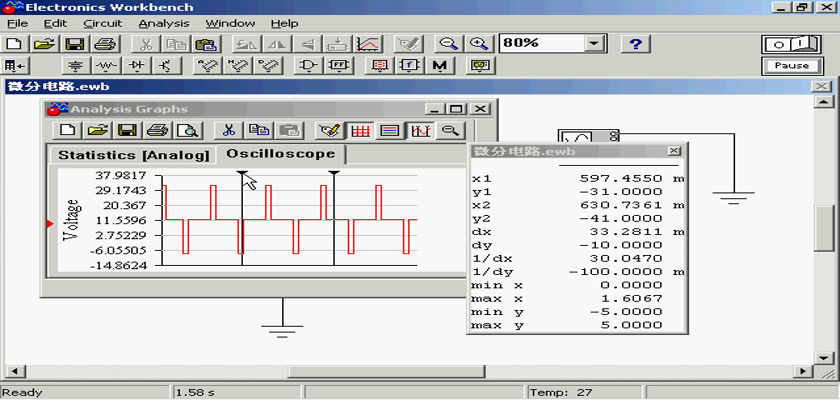
Task: Open the Instruments parts bin
Action: (480, 66)
